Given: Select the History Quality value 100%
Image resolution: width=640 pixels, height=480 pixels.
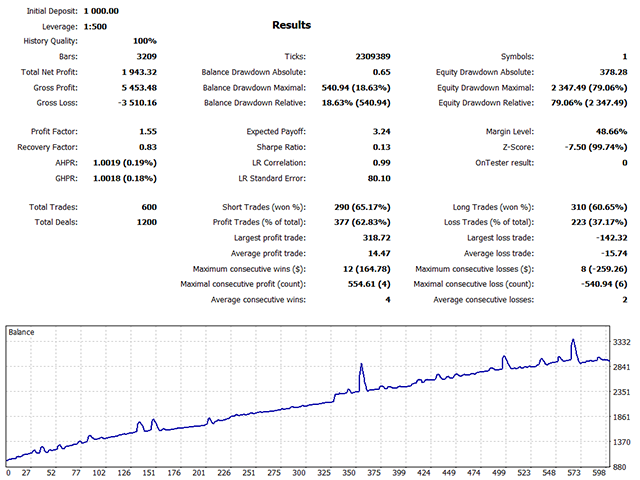Looking at the screenshot, I should tap(143, 41).
